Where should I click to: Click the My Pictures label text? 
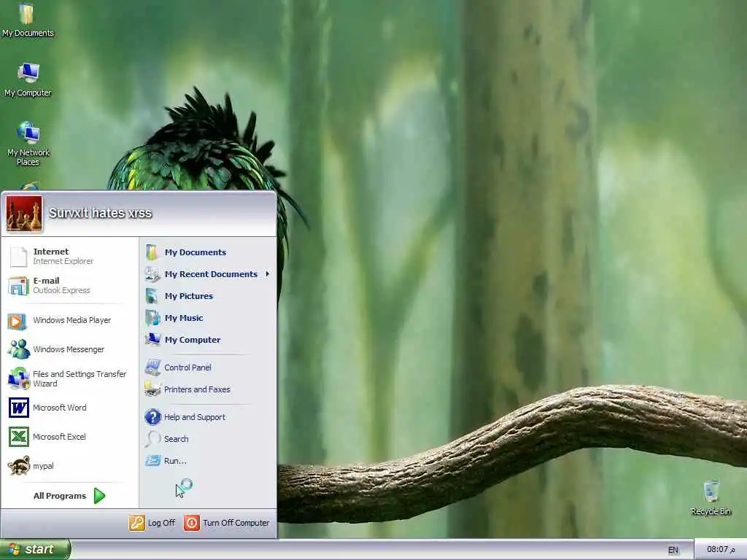pyautogui.click(x=189, y=296)
